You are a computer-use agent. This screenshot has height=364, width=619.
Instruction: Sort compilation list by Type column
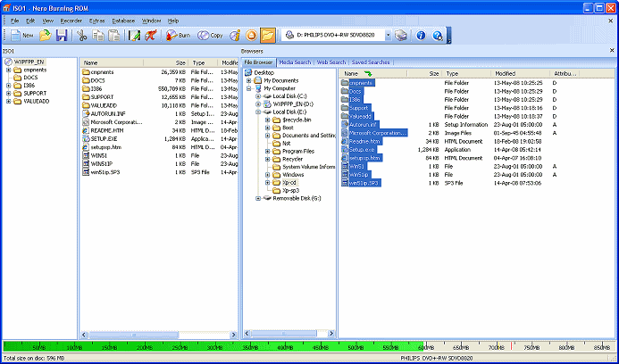(x=203, y=62)
